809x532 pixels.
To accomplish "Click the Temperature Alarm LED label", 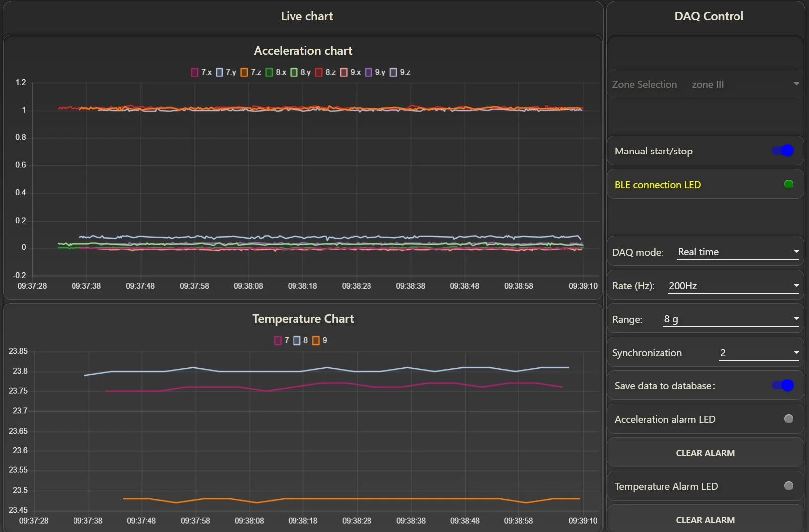I will (x=666, y=486).
